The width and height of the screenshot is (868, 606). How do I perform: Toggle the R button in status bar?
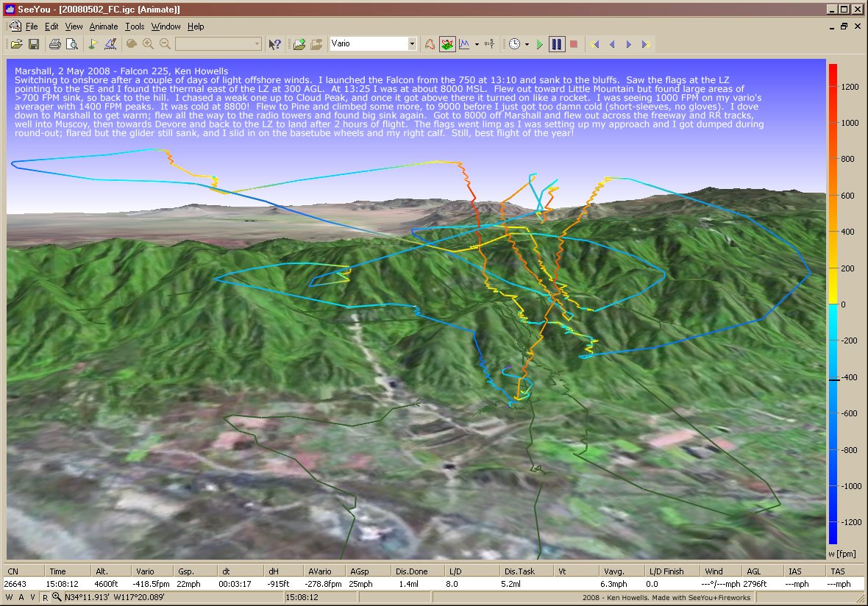tap(45, 597)
